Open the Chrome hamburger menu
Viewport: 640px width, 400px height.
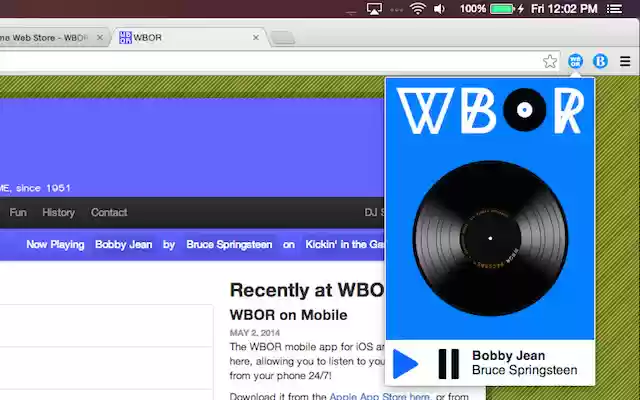[x=625, y=61]
